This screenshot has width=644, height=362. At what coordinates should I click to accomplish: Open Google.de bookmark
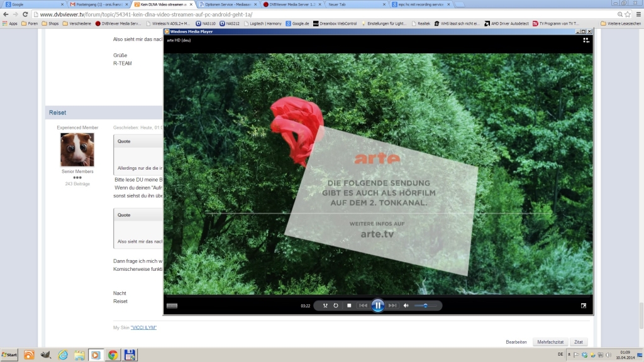coord(297,23)
